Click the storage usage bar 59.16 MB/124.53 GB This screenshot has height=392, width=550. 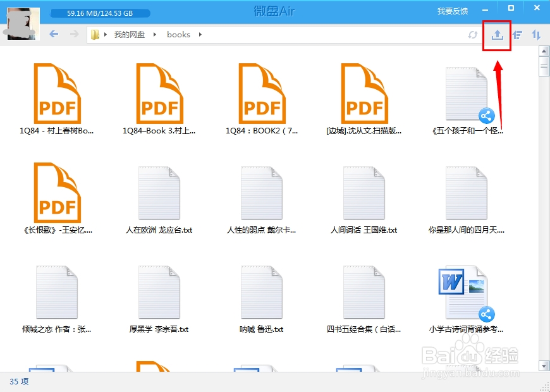point(100,13)
